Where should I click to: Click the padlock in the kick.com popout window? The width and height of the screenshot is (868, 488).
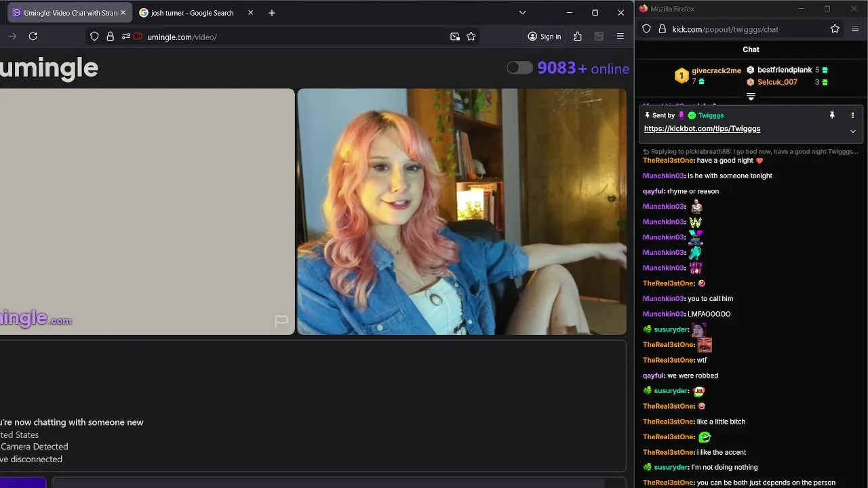pos(661,28)
